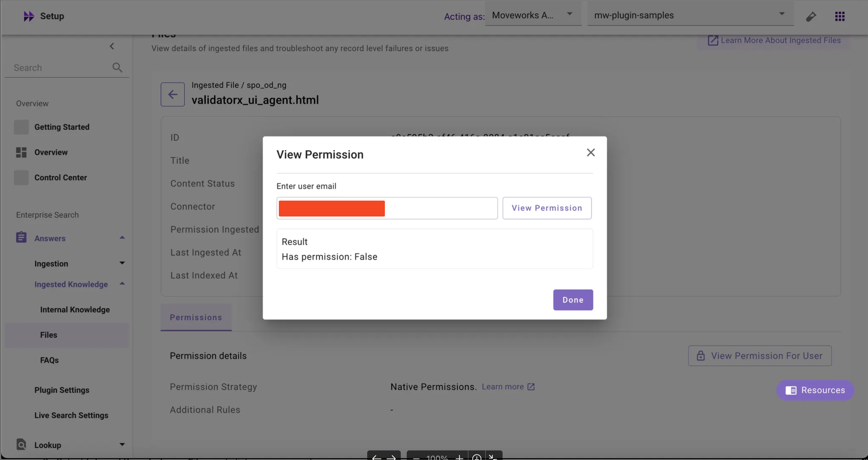
Task: Click the Overview dashboard icon
Action: (21, 152)
